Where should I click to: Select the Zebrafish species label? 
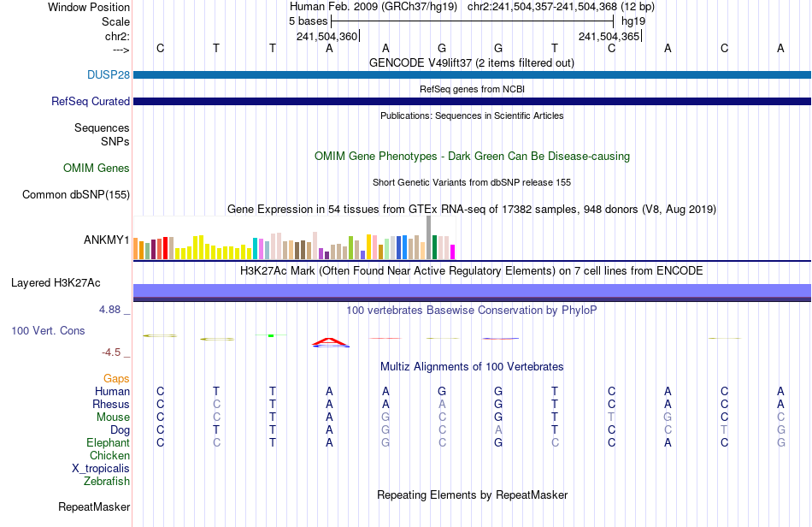[107, 481]
